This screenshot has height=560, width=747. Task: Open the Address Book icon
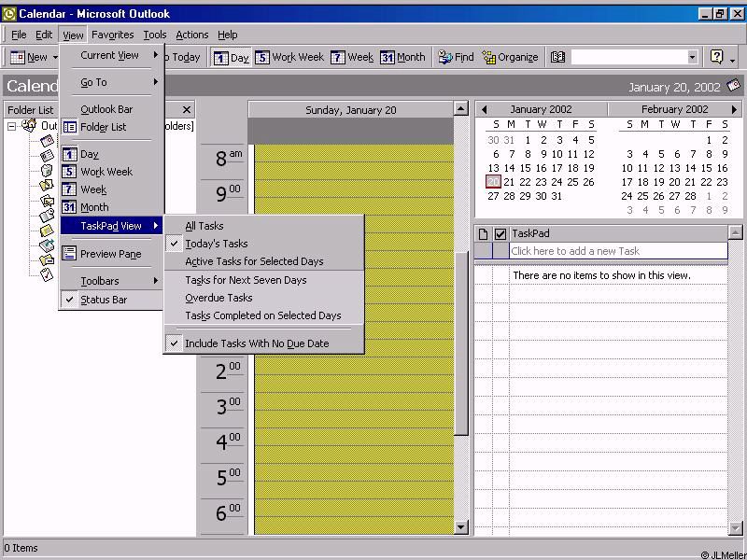(x=557, y=57)
